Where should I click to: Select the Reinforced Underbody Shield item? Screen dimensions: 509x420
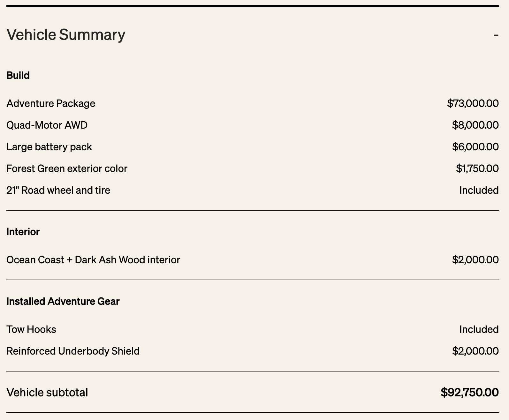coord(73,351)
